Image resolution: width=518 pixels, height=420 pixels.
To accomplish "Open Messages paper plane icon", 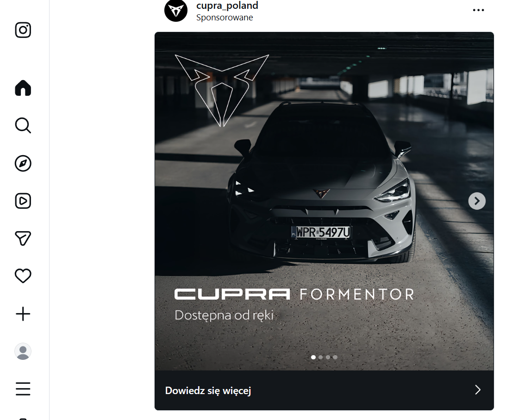I will coord(23,238).
